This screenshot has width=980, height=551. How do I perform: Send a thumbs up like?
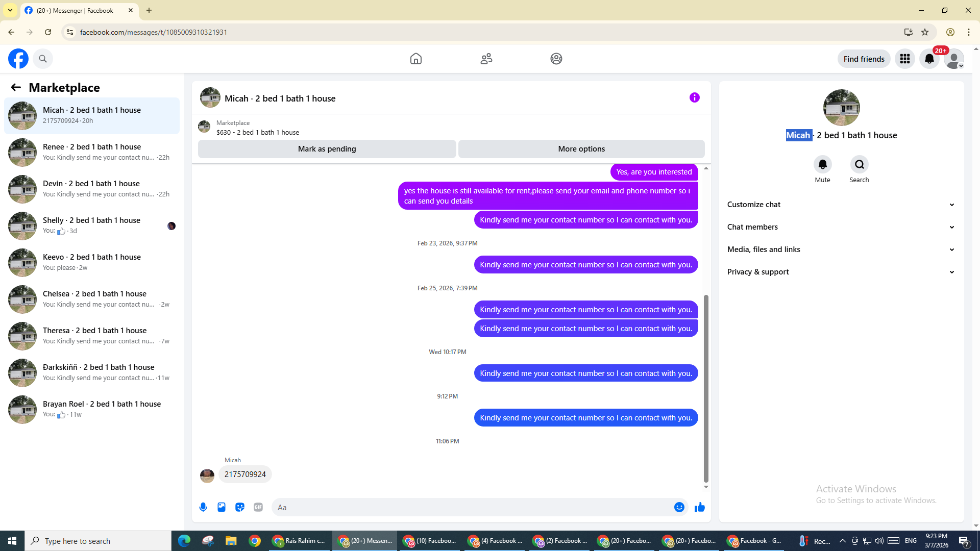tap(700, 507)
